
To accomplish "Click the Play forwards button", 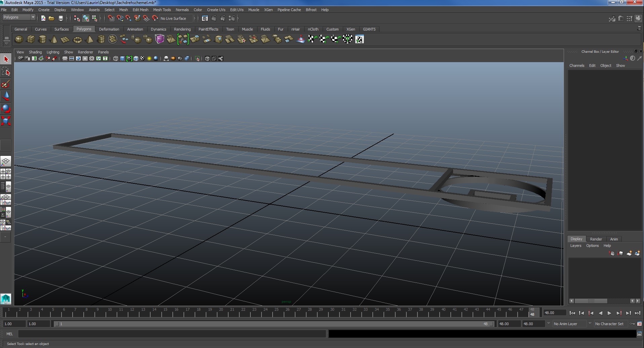I will (609, 313).
